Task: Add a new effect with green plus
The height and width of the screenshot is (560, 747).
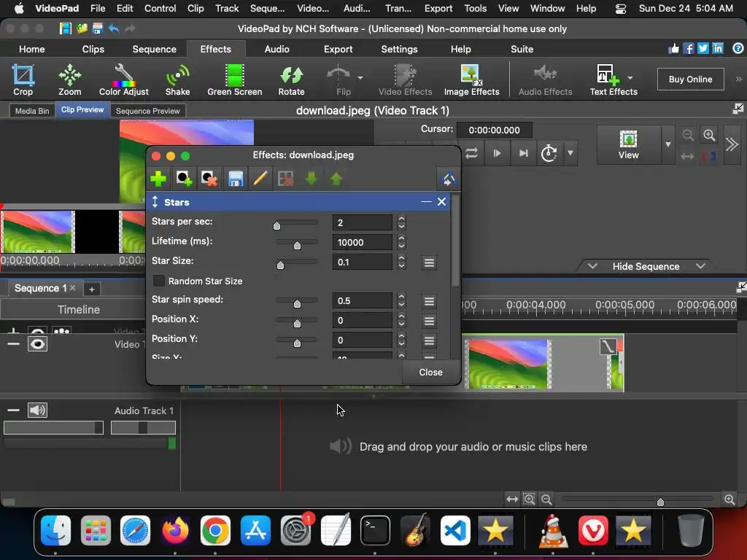Action: tap(158, 179)
